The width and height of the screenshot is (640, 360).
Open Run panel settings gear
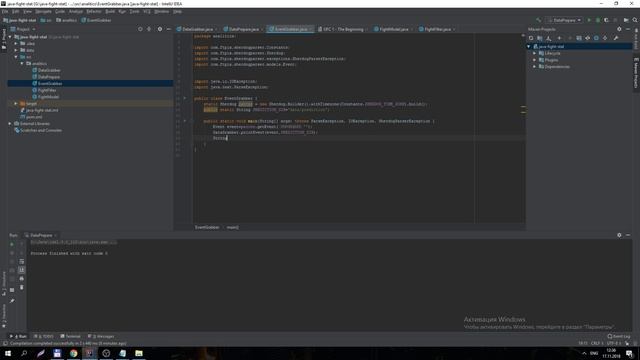[619, 235]
